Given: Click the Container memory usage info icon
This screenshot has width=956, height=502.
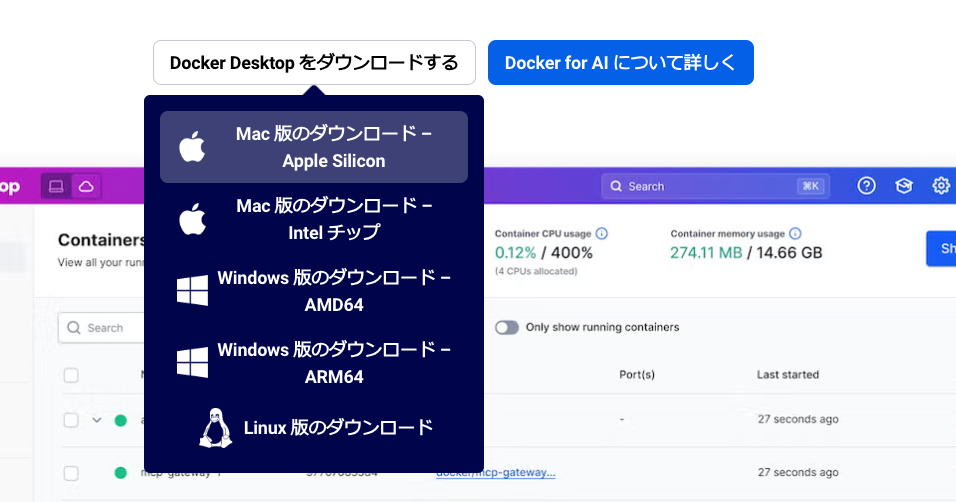Looking at the screenshot, I should (x=795, y=233).
